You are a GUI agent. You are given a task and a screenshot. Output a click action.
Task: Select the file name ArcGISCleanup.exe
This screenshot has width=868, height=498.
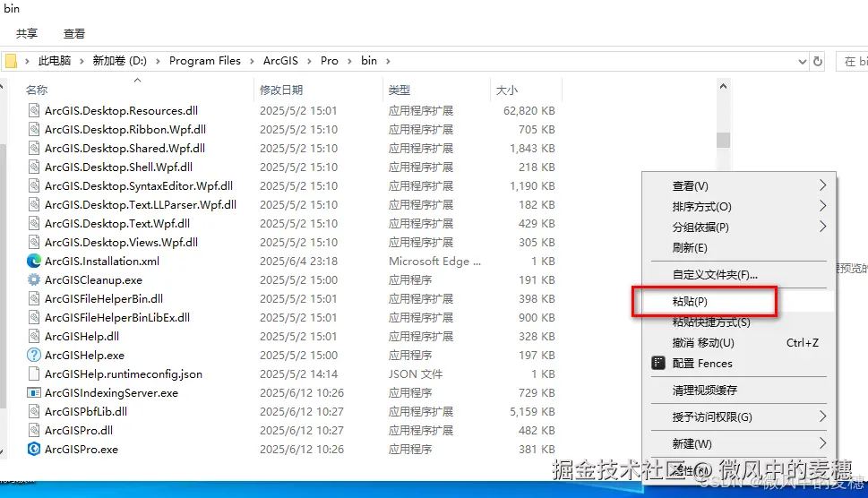pyautogui.click(x=93, y=280)
